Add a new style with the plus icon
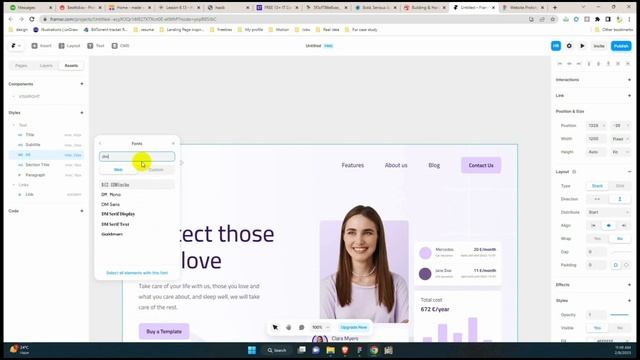The height and width of the screenshot is (360, 640). coord(82,113)
